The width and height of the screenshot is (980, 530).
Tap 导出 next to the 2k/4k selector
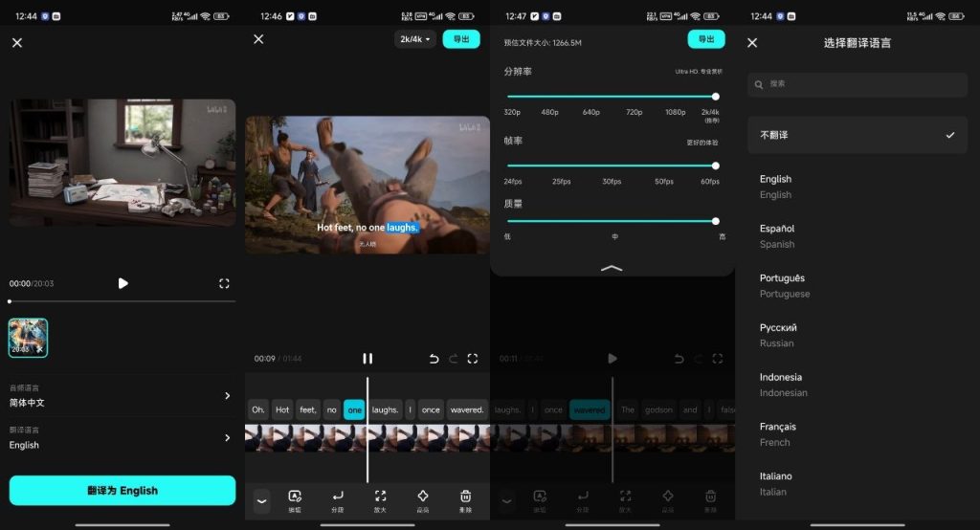[x=461, y=39]
